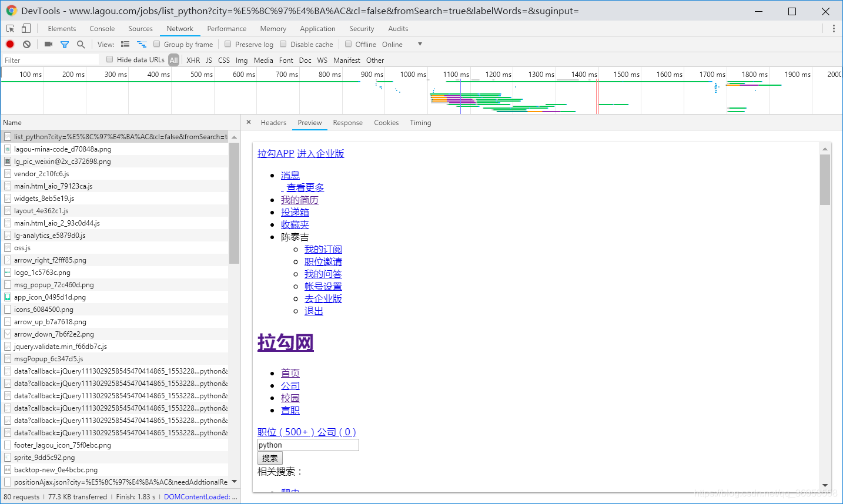
Task: Open the Console tab
Action: pyautogui.click(x=102, y=28)
